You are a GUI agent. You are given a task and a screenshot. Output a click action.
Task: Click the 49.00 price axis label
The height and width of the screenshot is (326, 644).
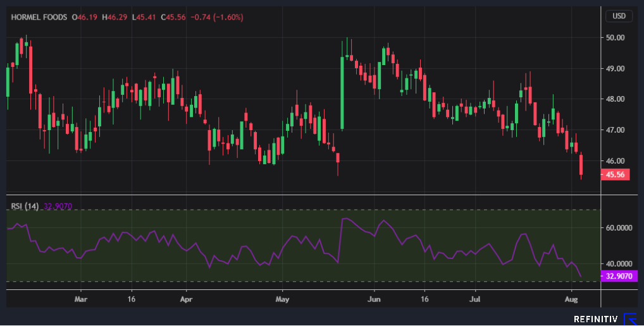click(616, 68)
